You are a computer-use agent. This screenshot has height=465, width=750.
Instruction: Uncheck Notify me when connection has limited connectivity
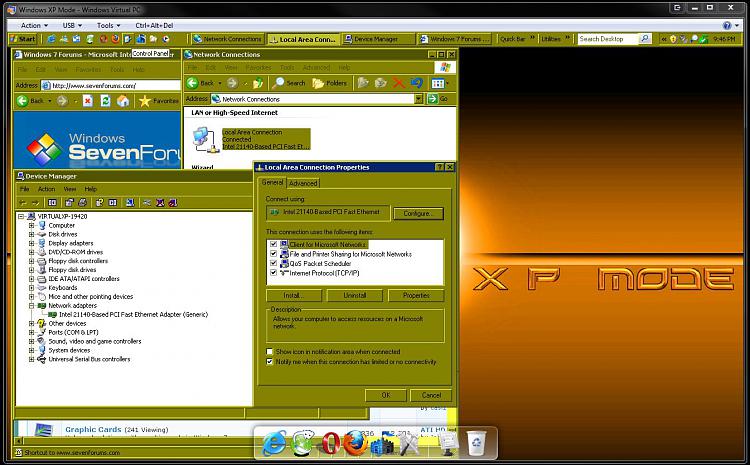[x=270, y=362]
